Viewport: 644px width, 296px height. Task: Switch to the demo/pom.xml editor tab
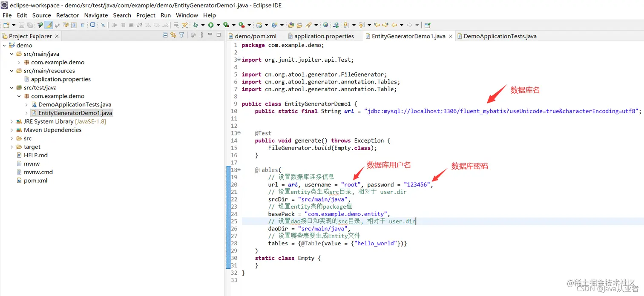point(253,36)
